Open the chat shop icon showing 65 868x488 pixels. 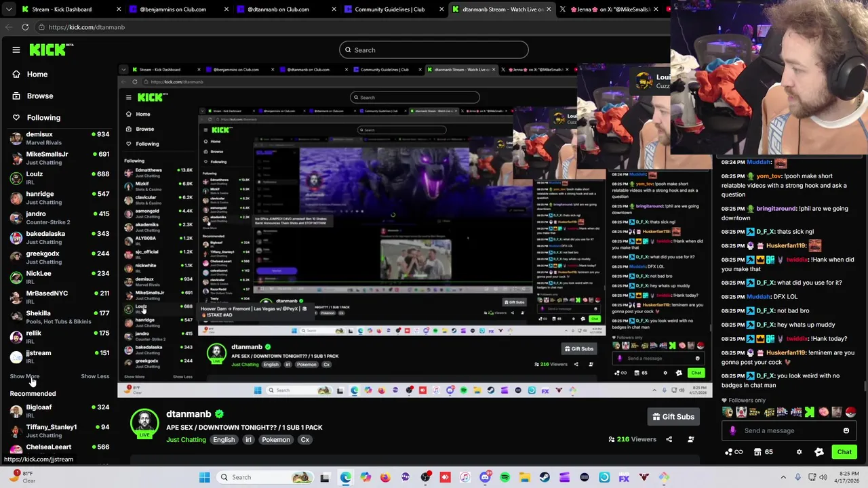pos(764,452)
